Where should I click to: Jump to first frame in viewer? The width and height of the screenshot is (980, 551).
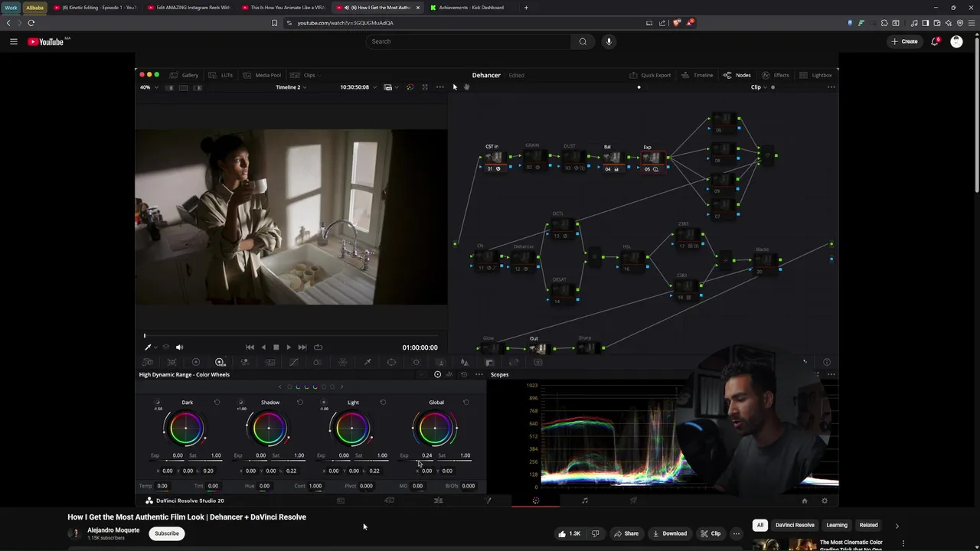pos(250,347)
